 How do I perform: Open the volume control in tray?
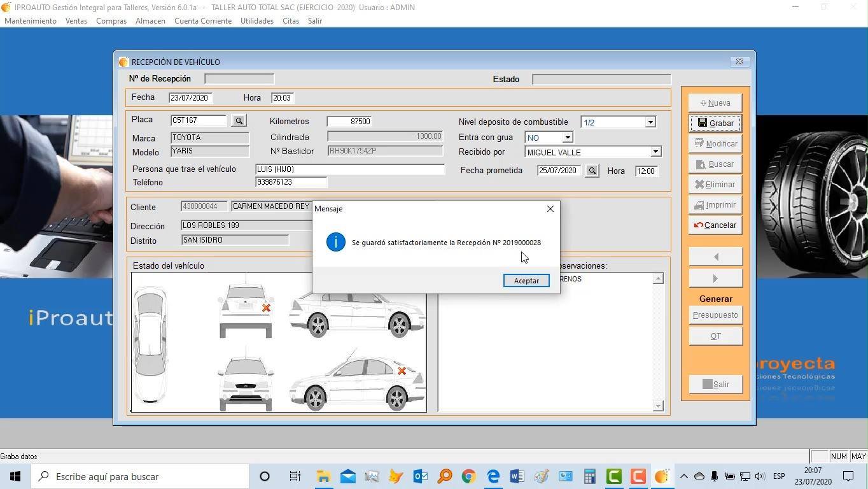[x=760, y=476]
